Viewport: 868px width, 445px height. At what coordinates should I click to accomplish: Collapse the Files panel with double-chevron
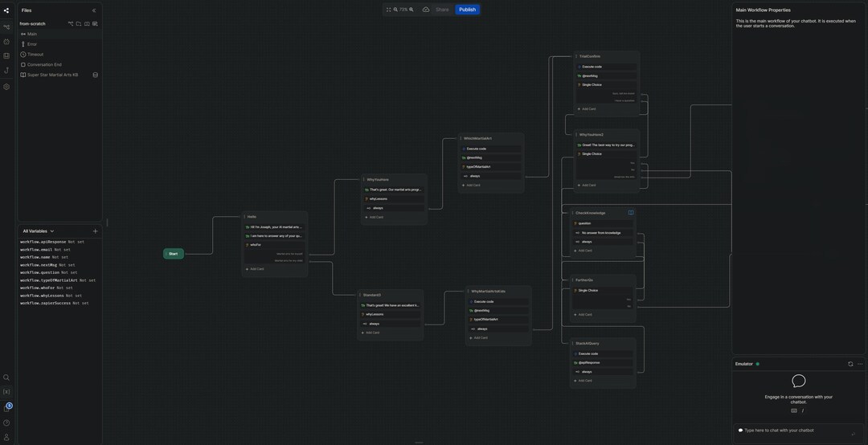point(94,10)
